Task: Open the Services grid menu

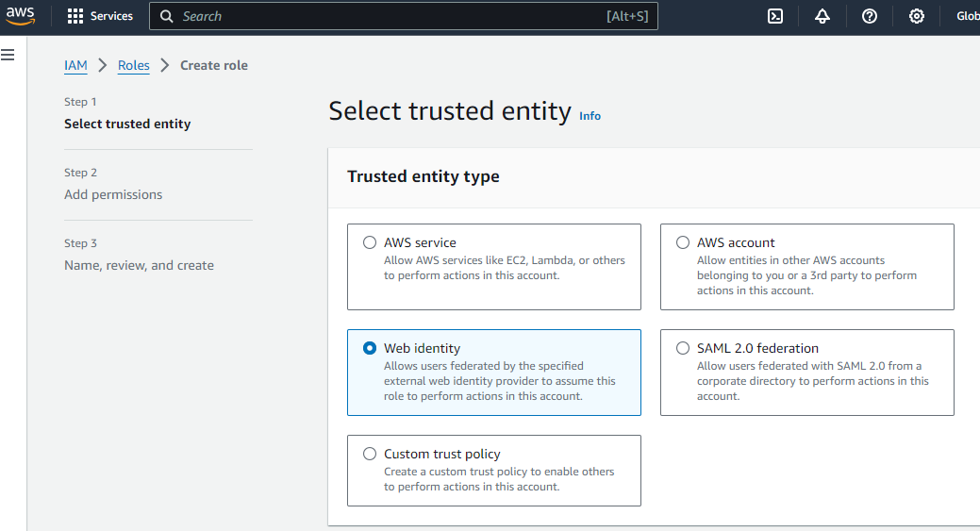Action: pyautogui.click(x=100, y=16)
